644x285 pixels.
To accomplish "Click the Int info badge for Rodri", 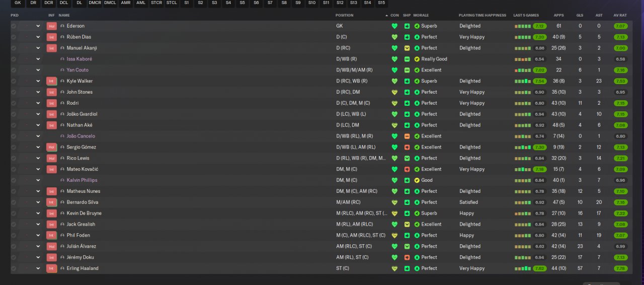I will (x=51, y=103).
